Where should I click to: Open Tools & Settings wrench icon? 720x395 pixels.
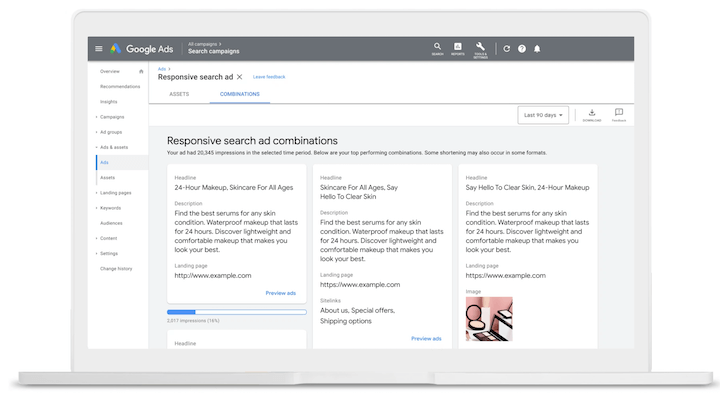480,49
